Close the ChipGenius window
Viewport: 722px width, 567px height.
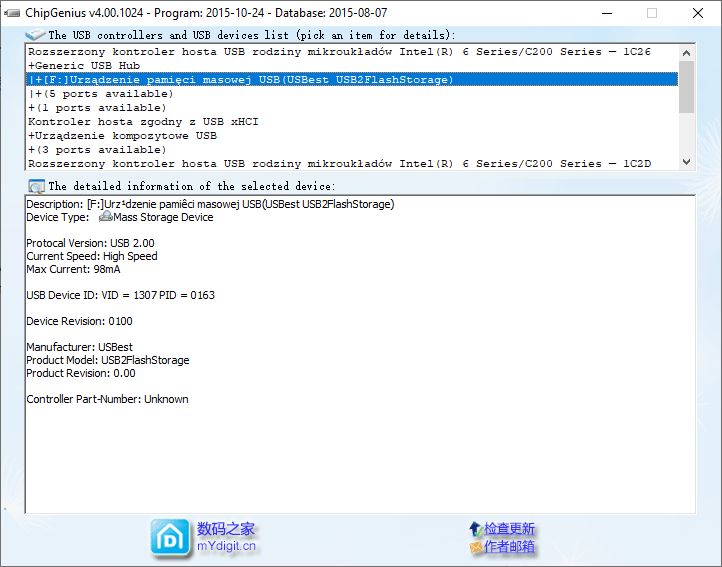698,13
